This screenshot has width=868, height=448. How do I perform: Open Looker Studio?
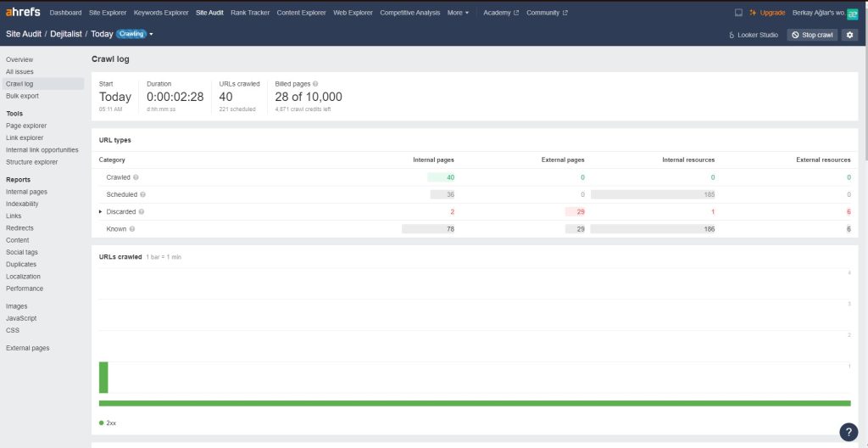click(x=754, y=35)
